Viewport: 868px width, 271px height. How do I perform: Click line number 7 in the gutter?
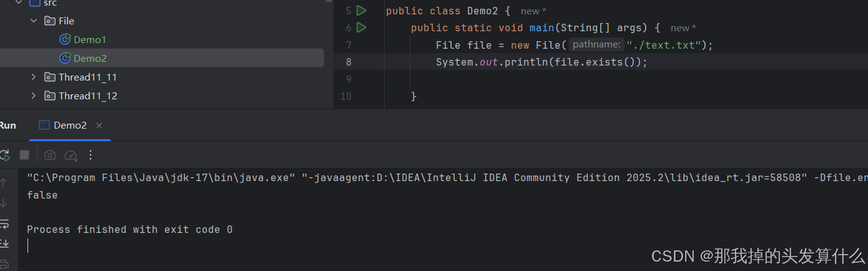[x=348, y=45]
